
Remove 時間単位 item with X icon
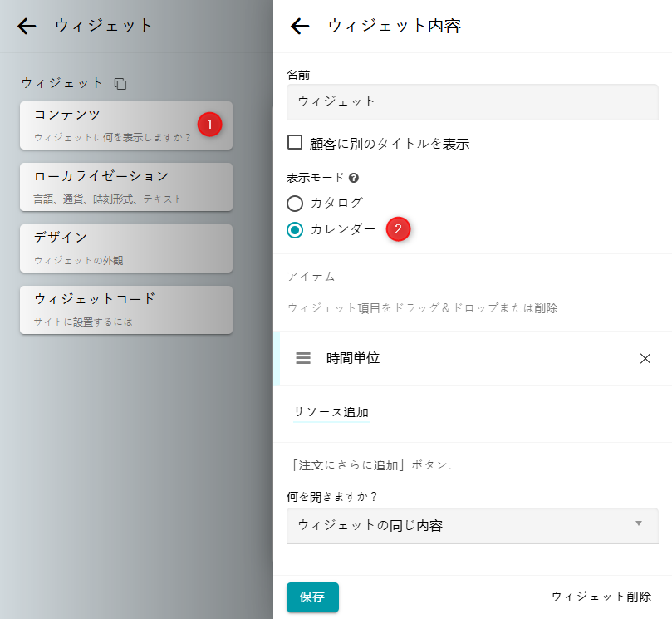[x=645, y=358]
